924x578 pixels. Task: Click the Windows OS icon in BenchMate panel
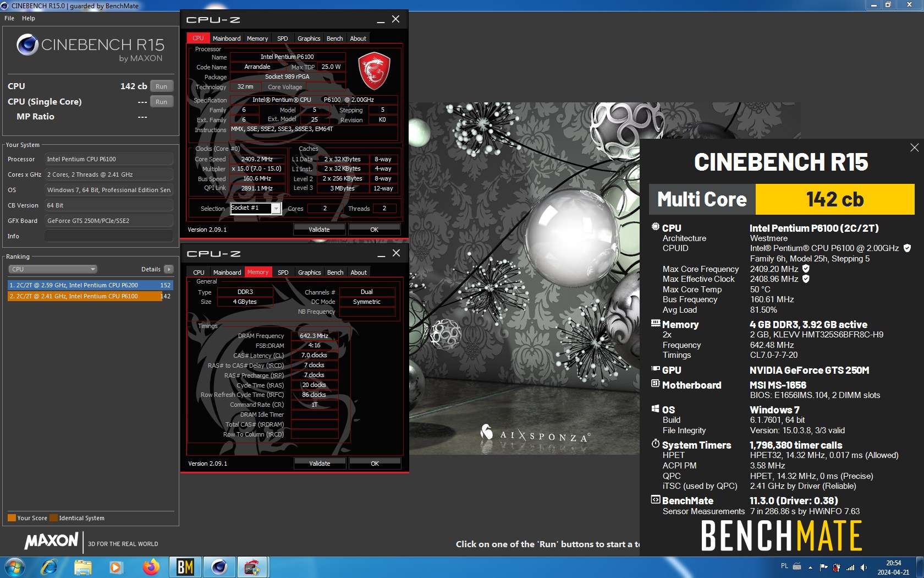[656, 408]
